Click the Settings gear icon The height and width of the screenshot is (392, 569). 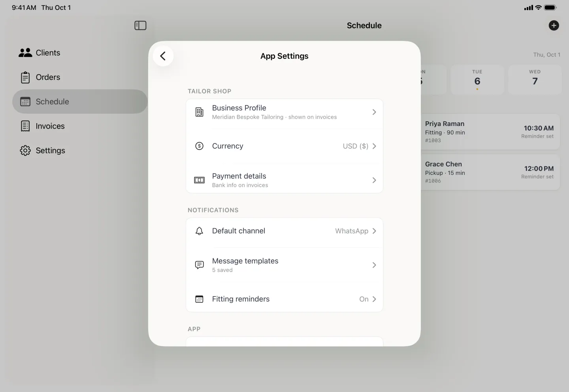click(x=25, y=151)
